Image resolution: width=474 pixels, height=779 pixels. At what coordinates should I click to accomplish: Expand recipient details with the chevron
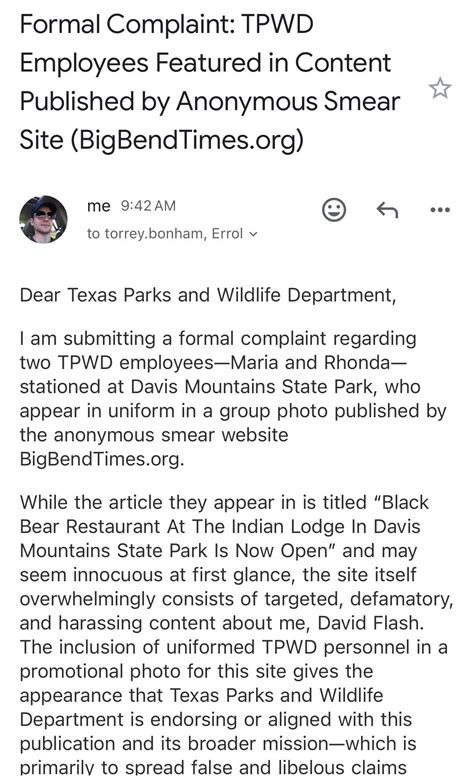pos(253,234)
